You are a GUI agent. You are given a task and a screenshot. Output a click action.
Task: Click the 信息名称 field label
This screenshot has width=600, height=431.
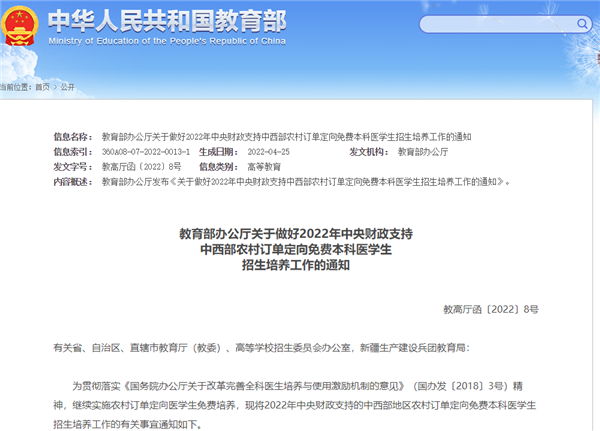[75, 136]
